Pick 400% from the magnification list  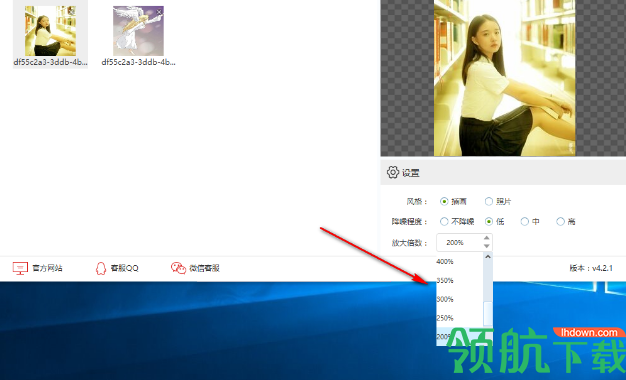459,261
